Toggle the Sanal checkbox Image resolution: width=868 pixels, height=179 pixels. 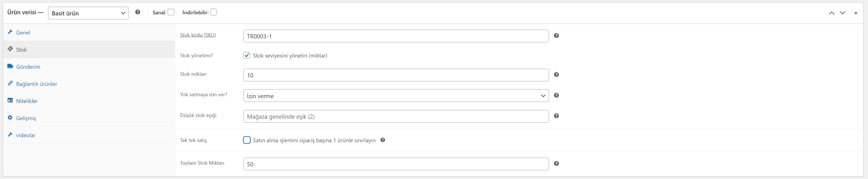coord(171,12)
